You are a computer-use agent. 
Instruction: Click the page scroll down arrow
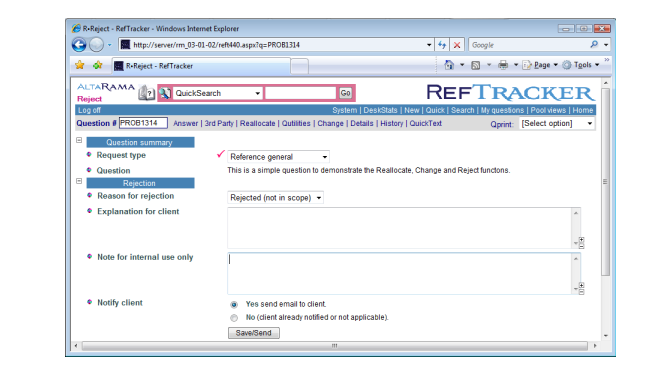coord(606,336)
